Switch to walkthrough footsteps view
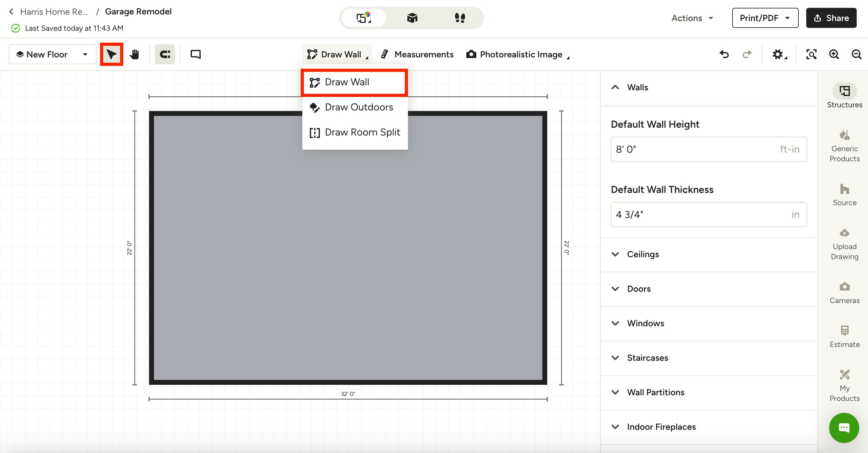868x453 pixels. point(460,18)
